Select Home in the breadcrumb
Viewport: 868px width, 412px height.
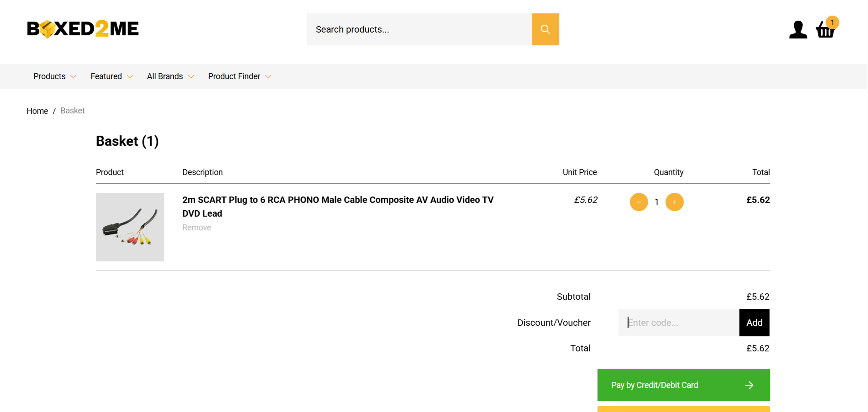click(x=37, y=111)
